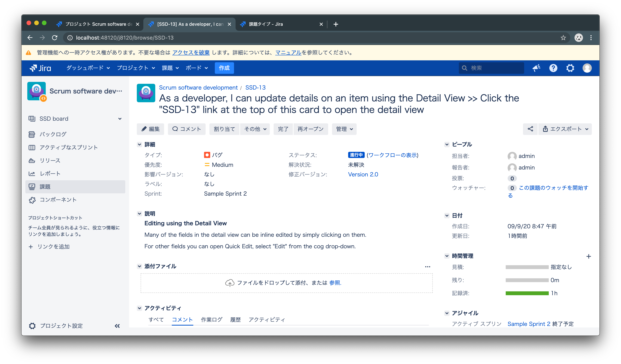Open the エクスポート dropdown
621x364 pixels.
(x=565, y=129)
